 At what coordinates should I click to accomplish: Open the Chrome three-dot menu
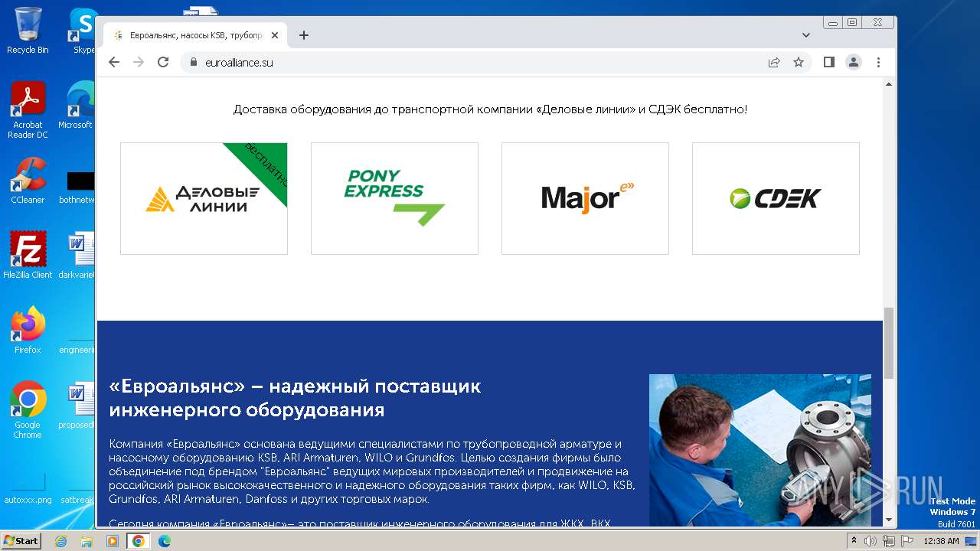pyautogui.click(x=878, y=62)
